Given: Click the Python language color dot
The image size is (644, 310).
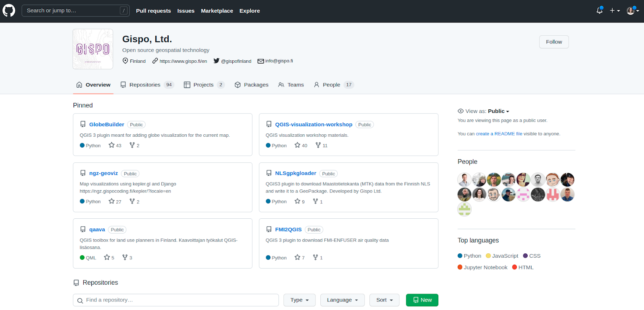Looking at the screenshot, I should tap(460, 256).
